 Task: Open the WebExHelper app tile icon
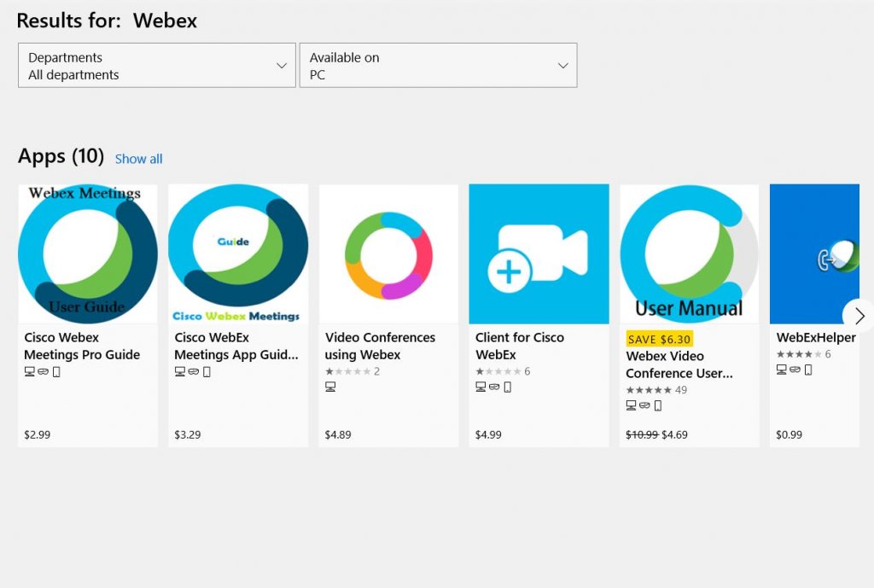point(814,253)
